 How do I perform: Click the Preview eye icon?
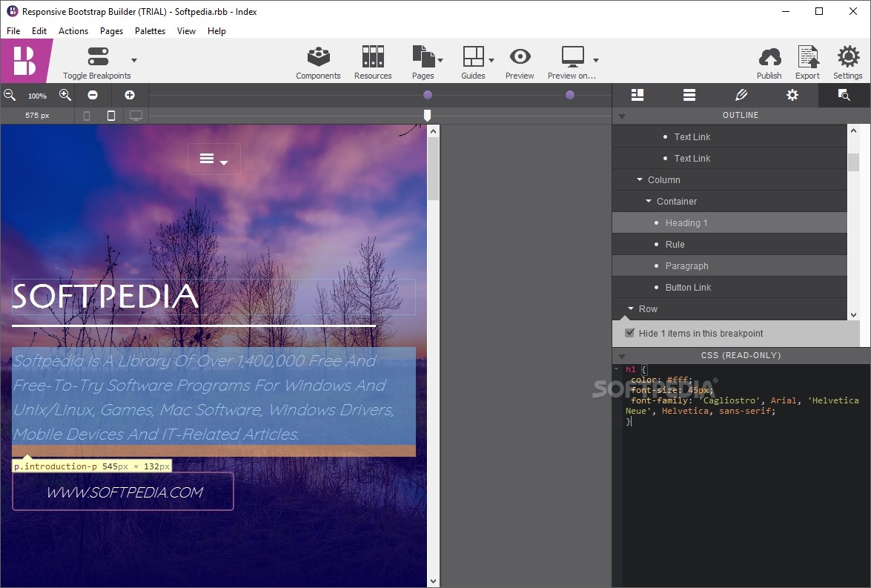[520, 56]
